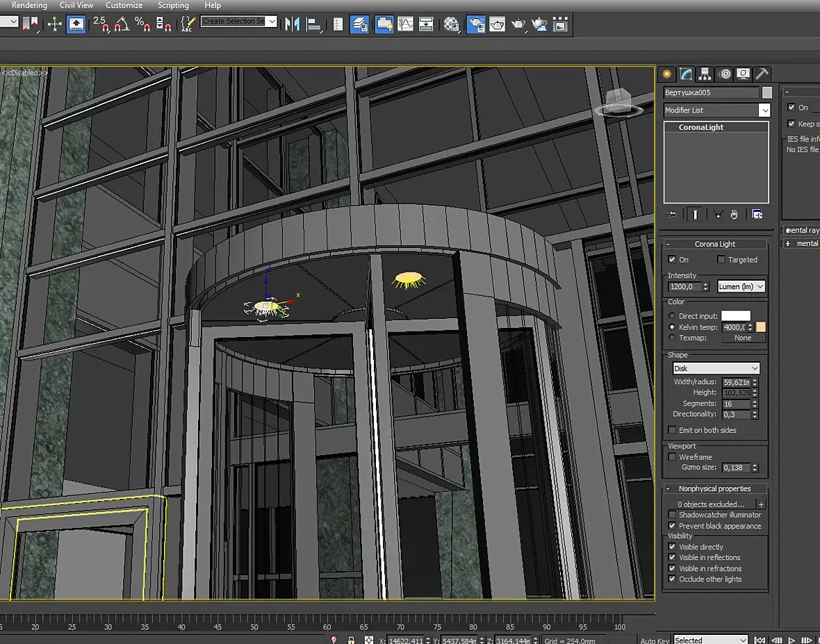Click the Mirror tool icon
The width and height of the screenshot is (820, 644).
pyautogui.click(x=293, y=24)
